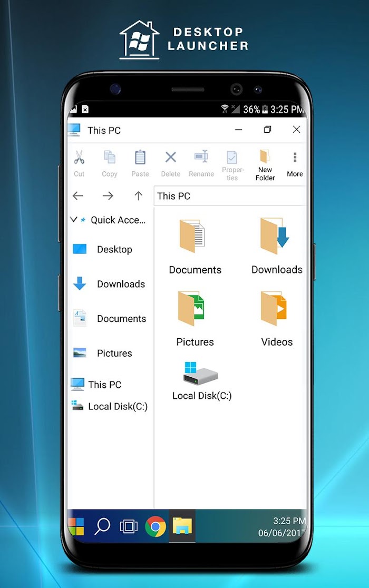The height and width of the screenshot is (588, 369).
Task: Open the Videos folder
Action: (277, 319)
